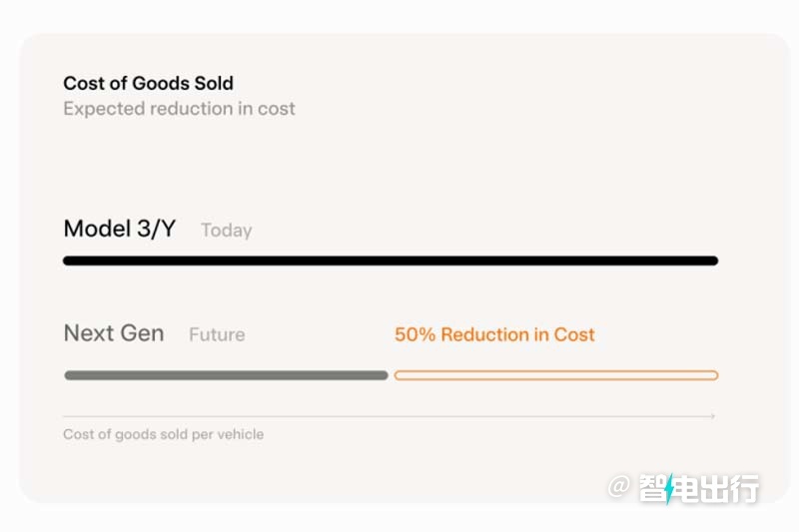Select the Next Gen label
The image size is (799, 532).
pyautogui.click(x=114, y=333)
